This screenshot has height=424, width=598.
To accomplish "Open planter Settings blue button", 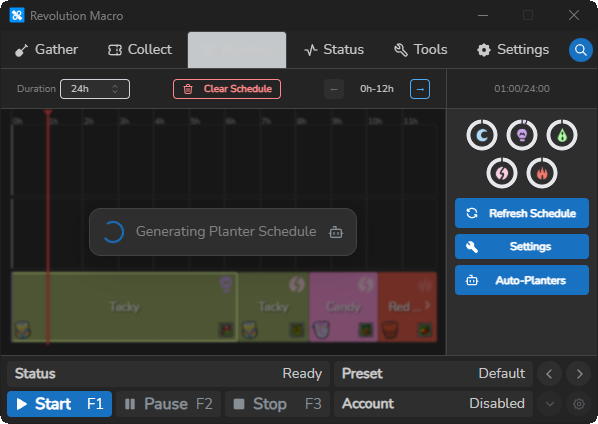I will tap(522, 247).
